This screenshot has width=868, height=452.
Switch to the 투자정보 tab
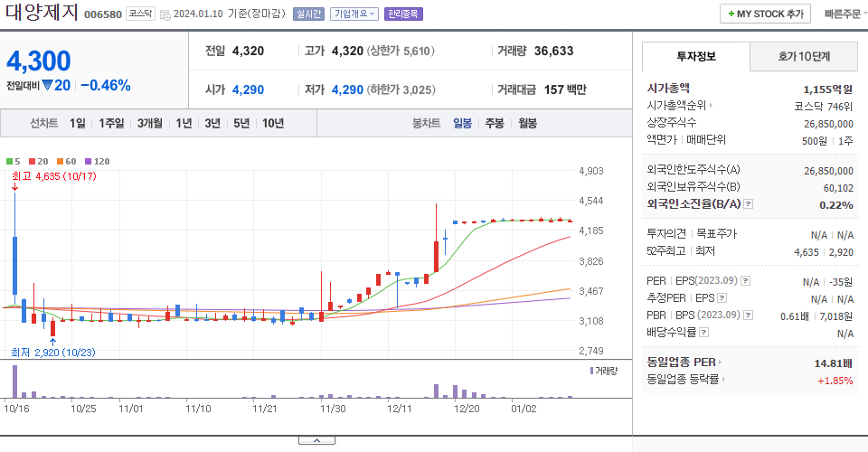(x=696, y=56)
